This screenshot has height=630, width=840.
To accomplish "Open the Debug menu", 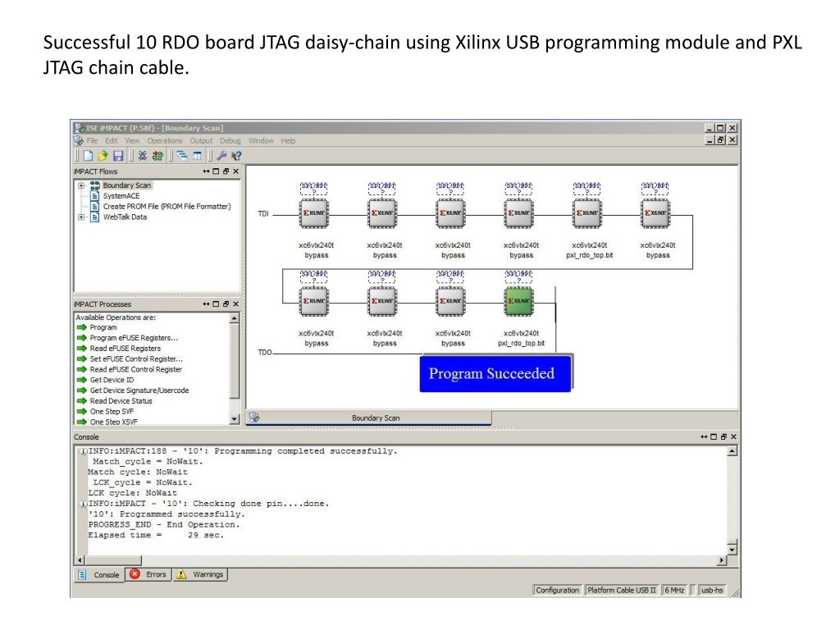I will pyautogui.click(x=230, y=141).
